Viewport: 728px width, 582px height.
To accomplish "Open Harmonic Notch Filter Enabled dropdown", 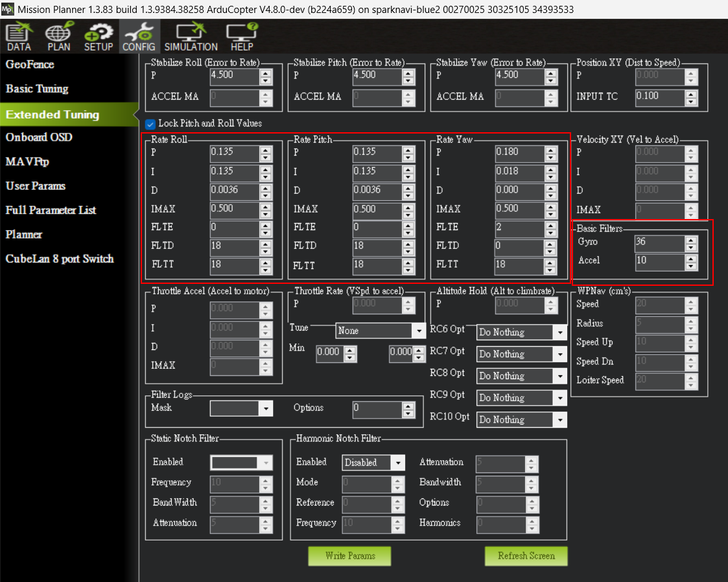I will 373,463.
